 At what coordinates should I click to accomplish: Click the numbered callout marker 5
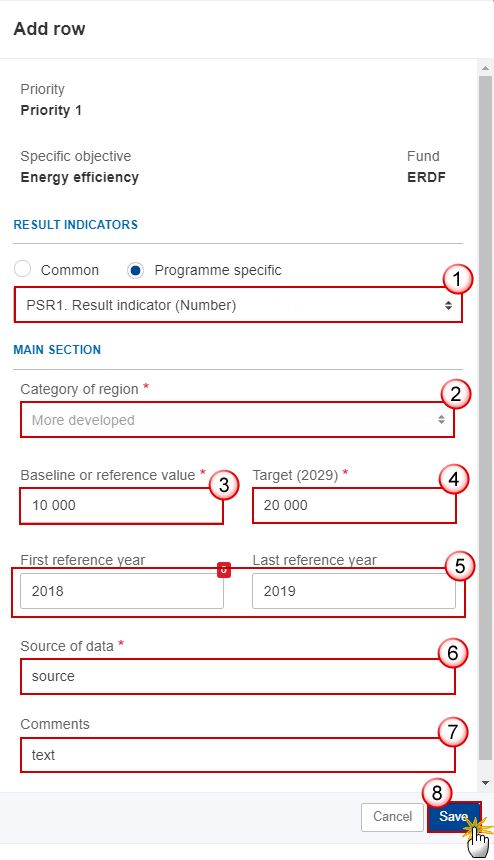pos(459,566)
